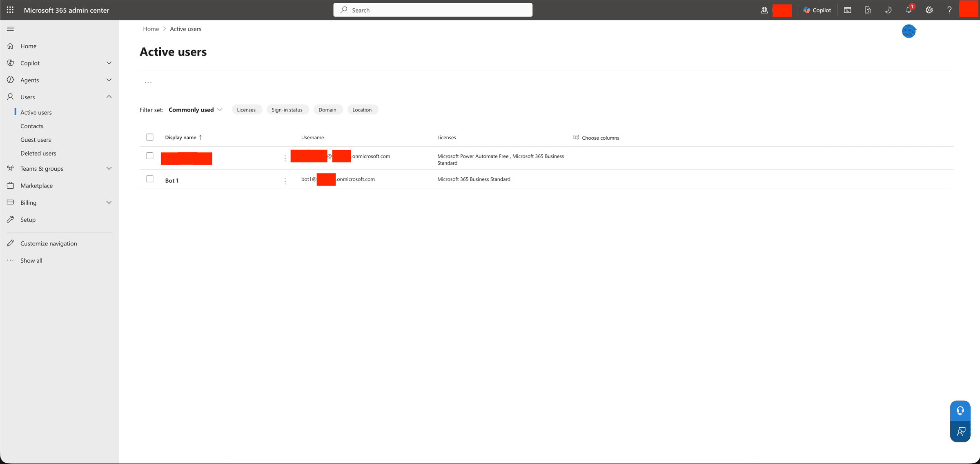Click the Teams & groups icon
The height and width of the screenshot is (464, 980).
[x=11, y=168]
